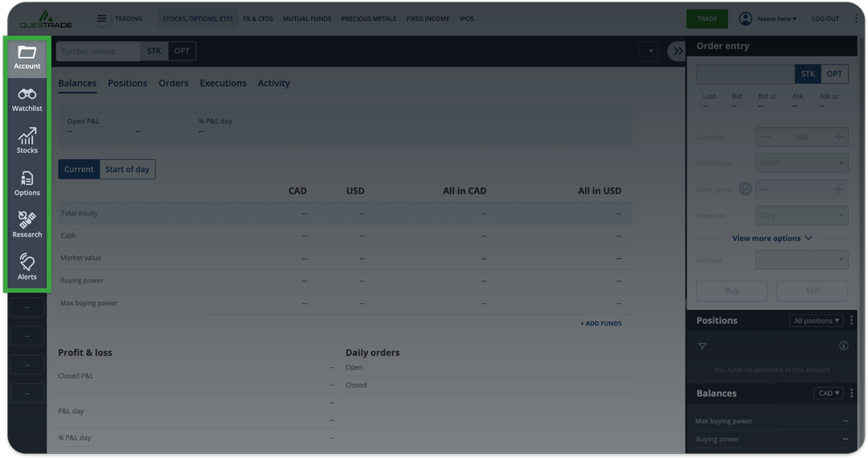Select OPT in symbol lookup bar
Screen dimensions: 868x458
point(182,51)
